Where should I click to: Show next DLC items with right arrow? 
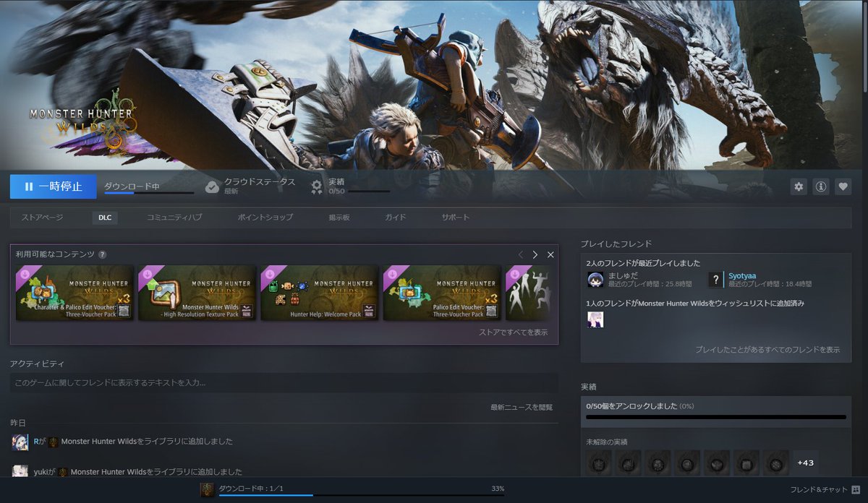coord(535,254)
